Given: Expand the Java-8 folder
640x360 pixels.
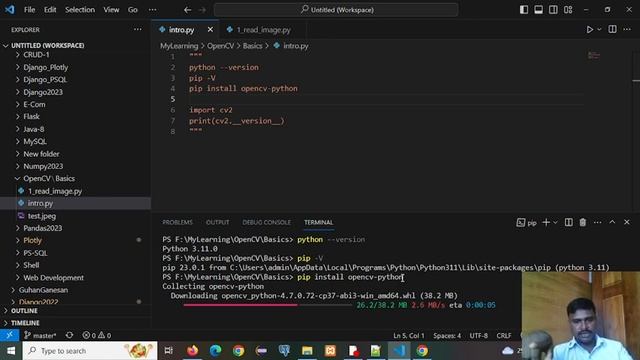Looking at the screenshot, I should click(75, 129).
